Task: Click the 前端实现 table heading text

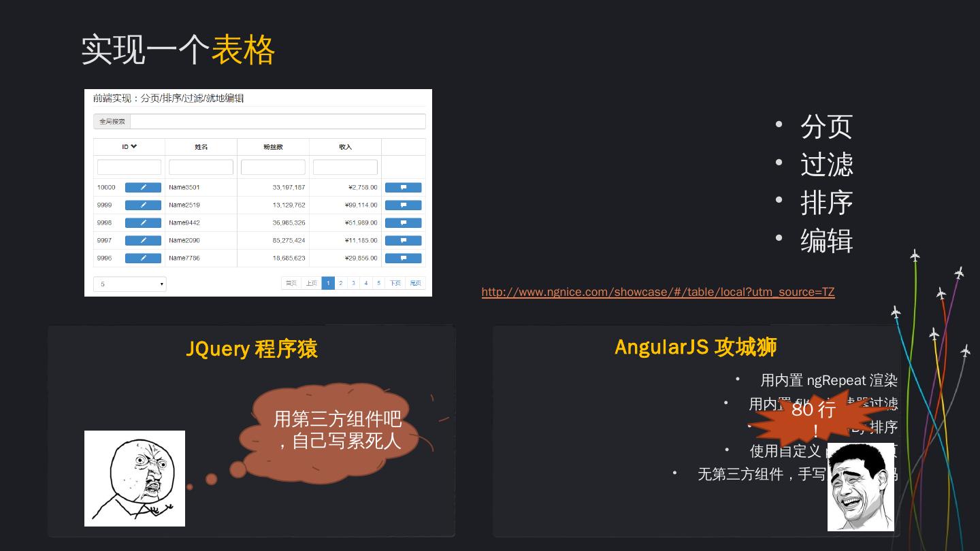Action: (x=168, y=98)
